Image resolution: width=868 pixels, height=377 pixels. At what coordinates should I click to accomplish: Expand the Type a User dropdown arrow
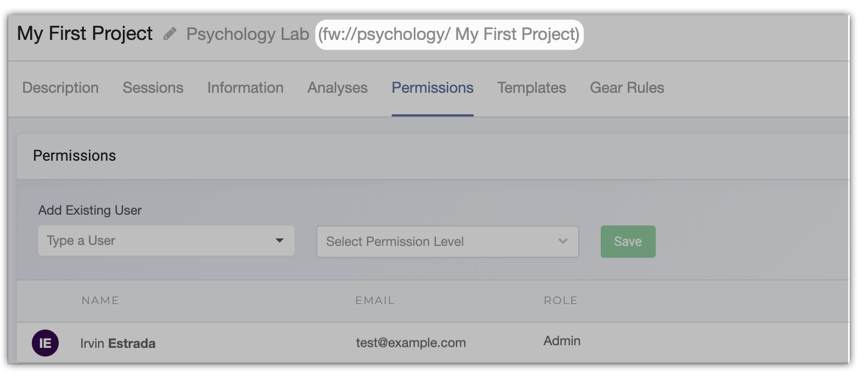coord(280,241)
